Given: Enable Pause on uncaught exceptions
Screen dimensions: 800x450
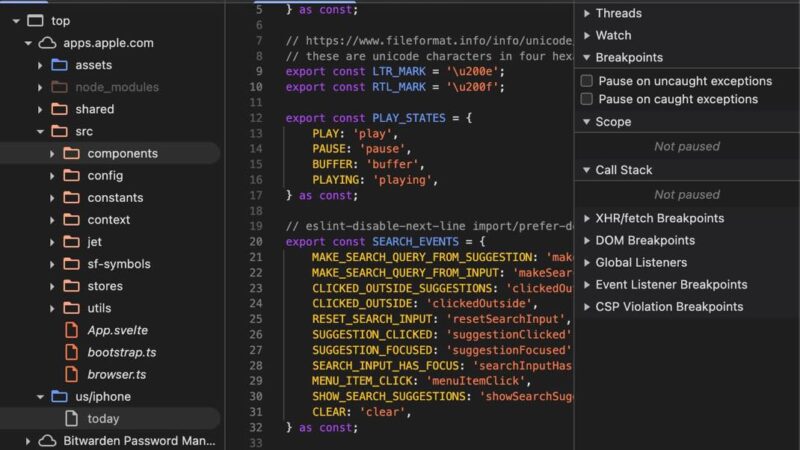Looking at the screenshot, I should tap(587, 81).
